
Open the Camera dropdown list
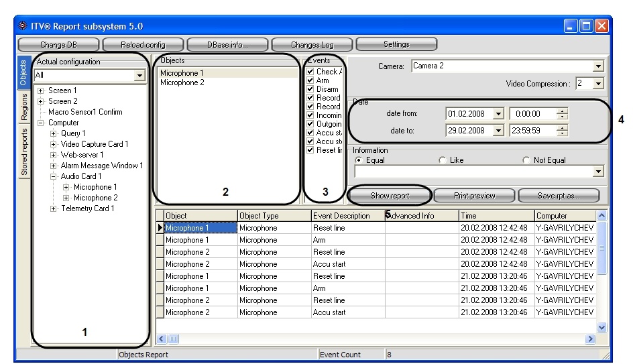pos(598,66)
